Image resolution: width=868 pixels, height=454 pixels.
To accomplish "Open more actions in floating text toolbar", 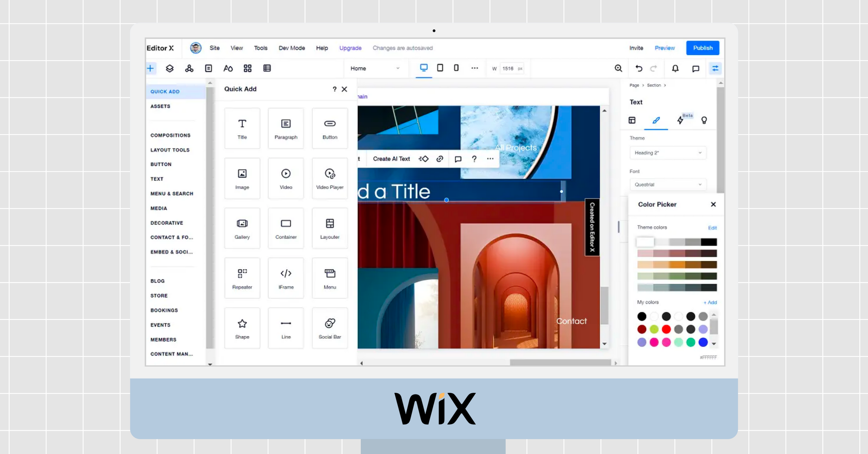I will pyautogui.click(x=490, y=159).
